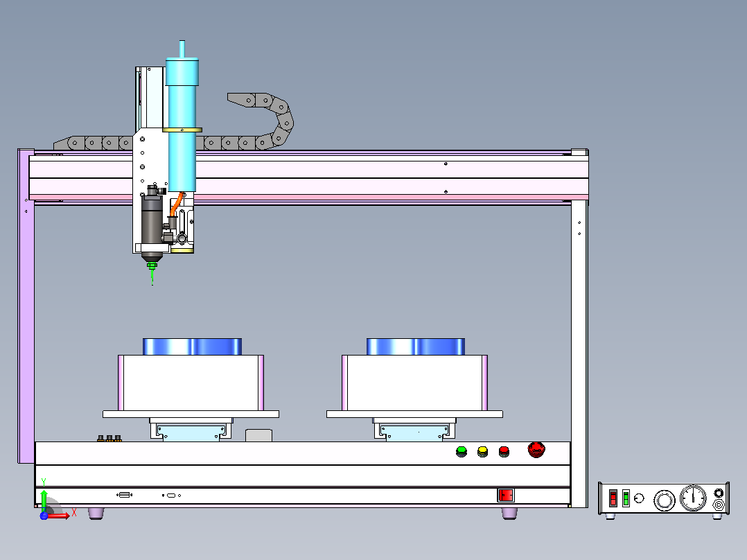Click the green Y axis arrow of the triad
The width and height of the screenshot is (747, 560).
pos(44,500)
